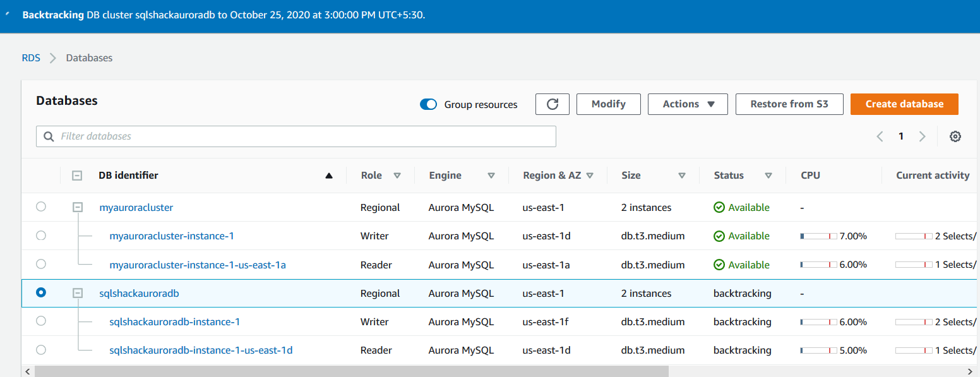Collapse the myauroracluster tree group

coord(77,207)
